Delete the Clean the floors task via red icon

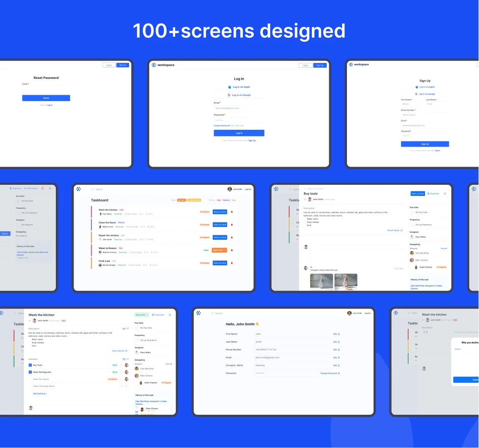tap(232, 225)
